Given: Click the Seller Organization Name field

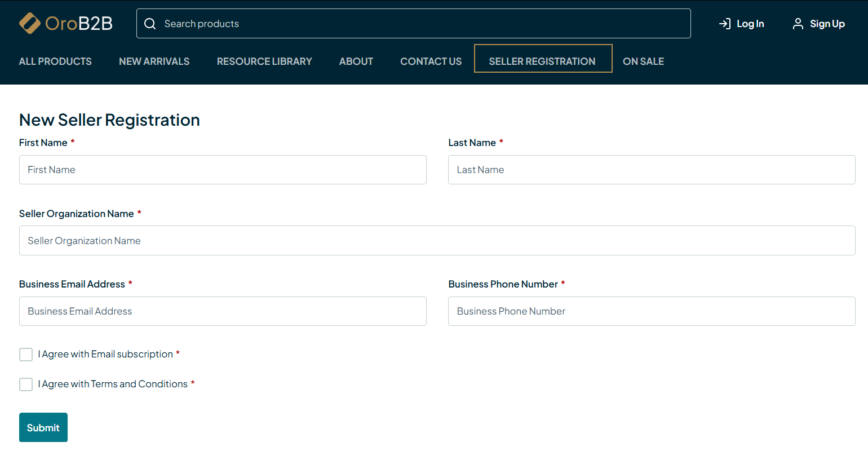Looking at the screenshot, I should (x=437, y=241).
